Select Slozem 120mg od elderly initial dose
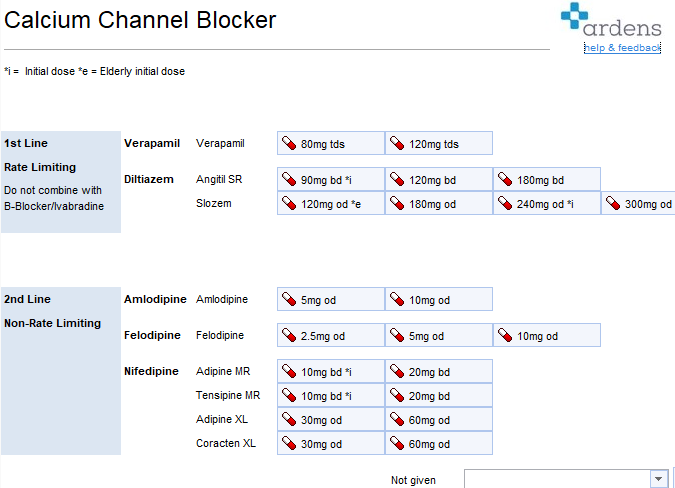The image size is (675, 488). pyautogui.click(x=330, y=204)
